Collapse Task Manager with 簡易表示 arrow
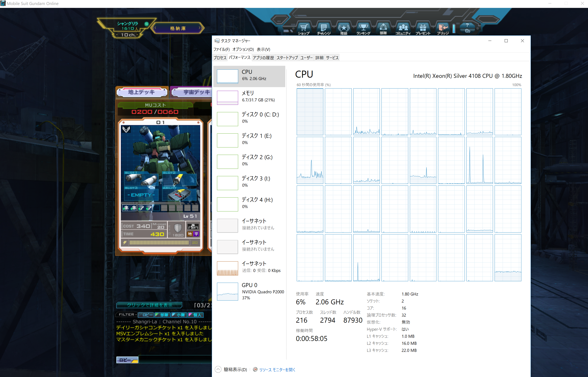This screenshot has width=588, height=377. click(218, 369)
